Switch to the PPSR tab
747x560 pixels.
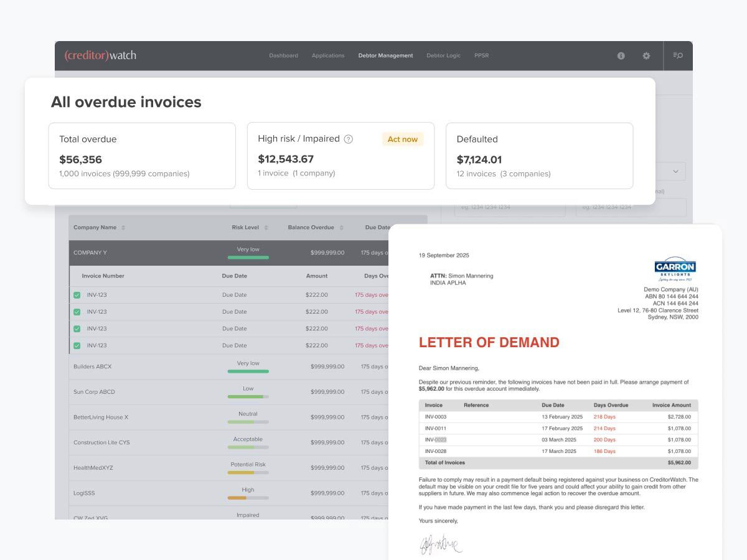coord(481,55)
